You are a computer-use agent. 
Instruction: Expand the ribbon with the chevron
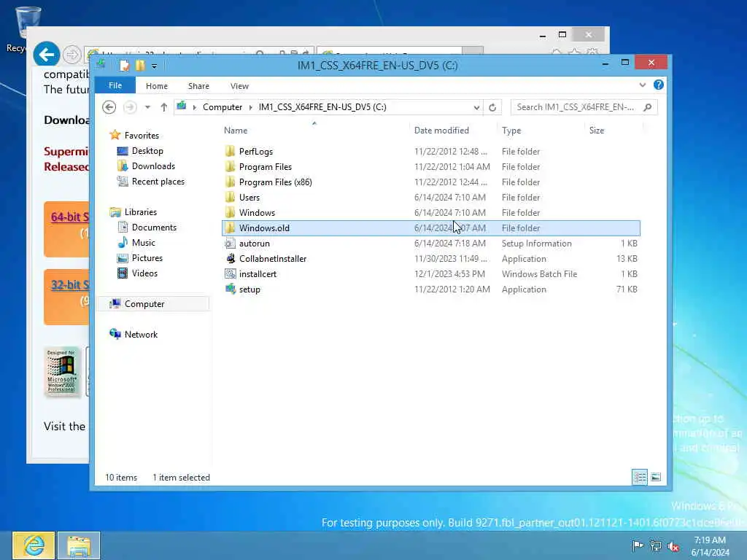[642, 85]
